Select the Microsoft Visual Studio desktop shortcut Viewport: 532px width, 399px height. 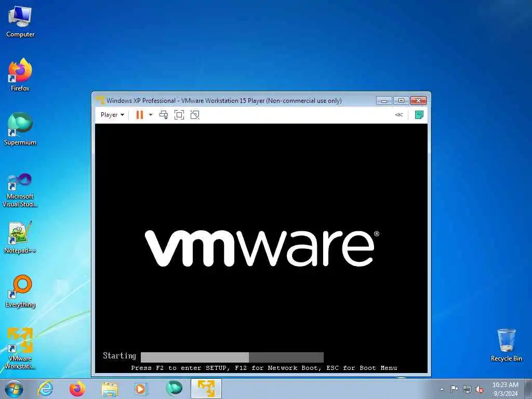pyautogui.click(x=20, y=191)
